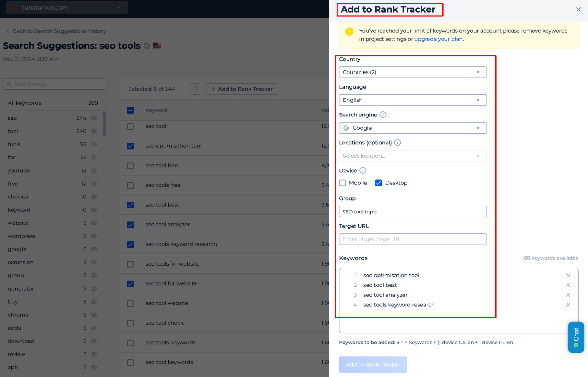
Task: Click the eye visibility icon next to seo
Action: 94,118
